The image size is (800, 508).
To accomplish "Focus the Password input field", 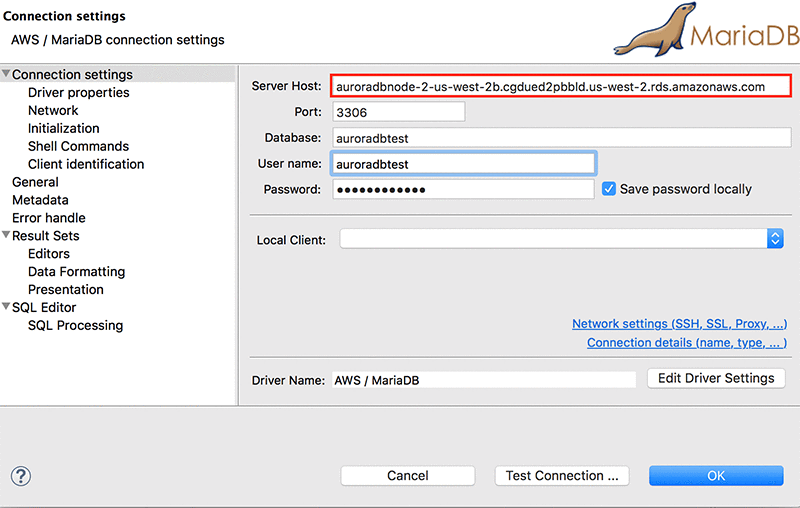I will tap(463, 189).
